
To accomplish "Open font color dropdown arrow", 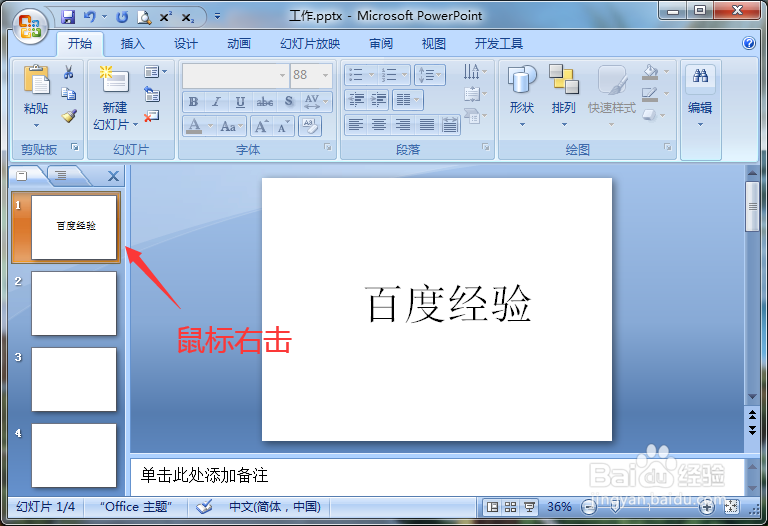I will (x=210, y=126).
